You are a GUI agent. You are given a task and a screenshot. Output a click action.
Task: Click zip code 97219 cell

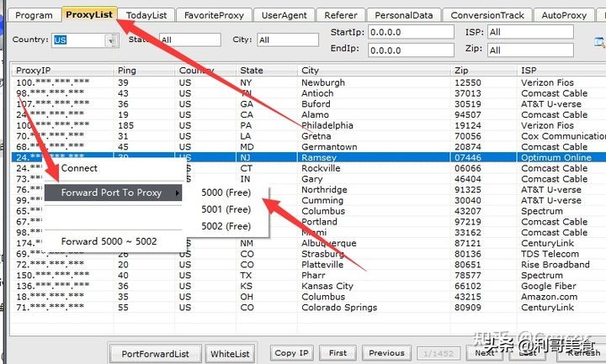pyautogui.click(x=468, y=222)
